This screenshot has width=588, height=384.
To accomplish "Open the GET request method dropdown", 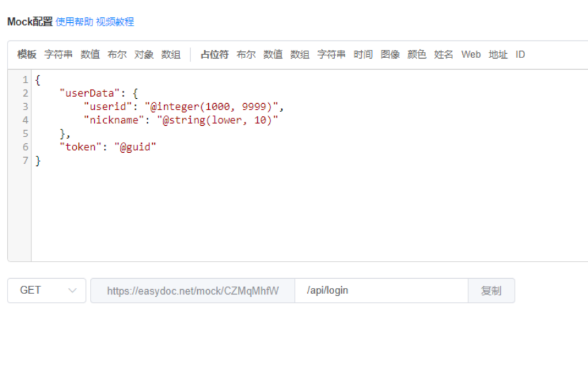I will coord(46,291).
